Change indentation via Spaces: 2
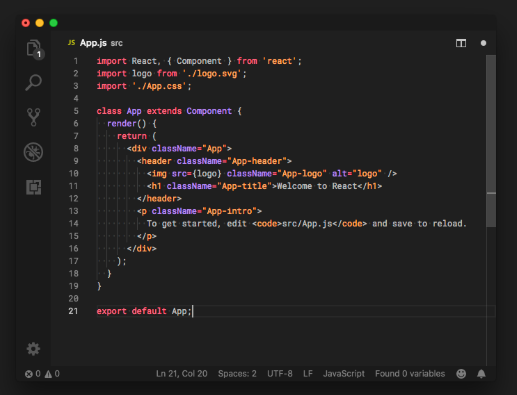Image resolution: width=517 pixels, height=395 pixels. (x=237, y=374)
